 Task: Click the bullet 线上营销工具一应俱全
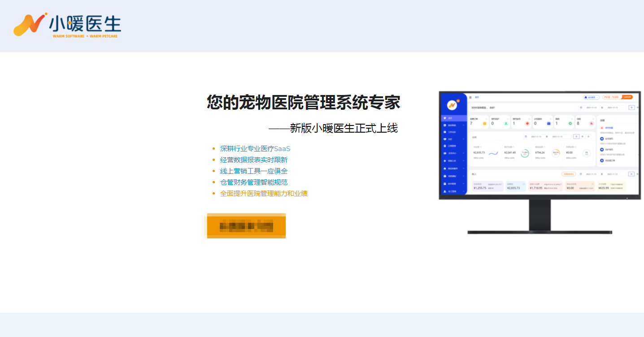pos(254,171)
